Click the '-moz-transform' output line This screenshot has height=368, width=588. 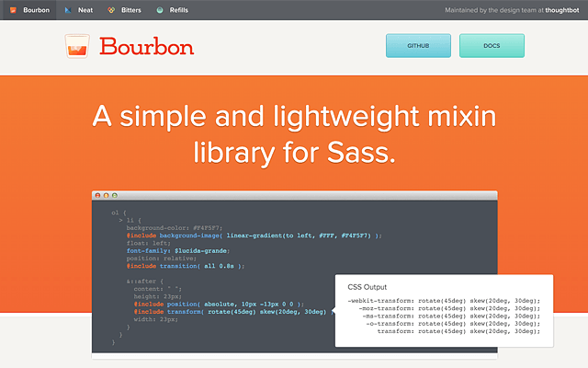coord(449,308)
